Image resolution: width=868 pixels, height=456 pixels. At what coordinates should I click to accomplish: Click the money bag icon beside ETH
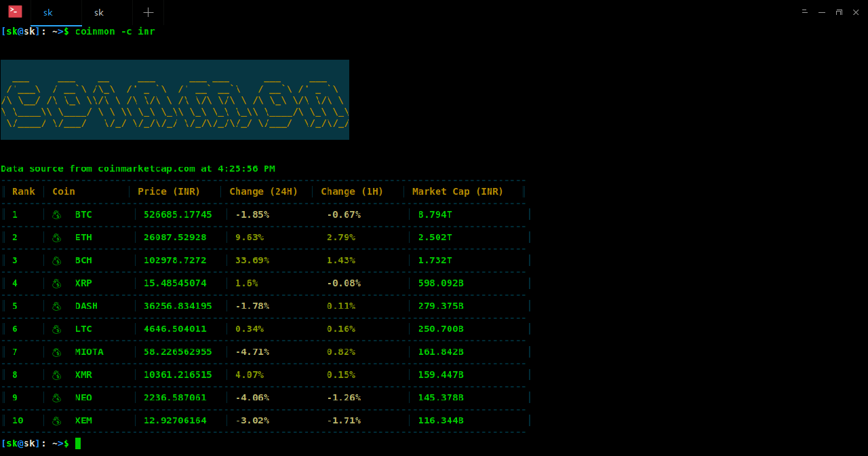(x=57, y=238)
